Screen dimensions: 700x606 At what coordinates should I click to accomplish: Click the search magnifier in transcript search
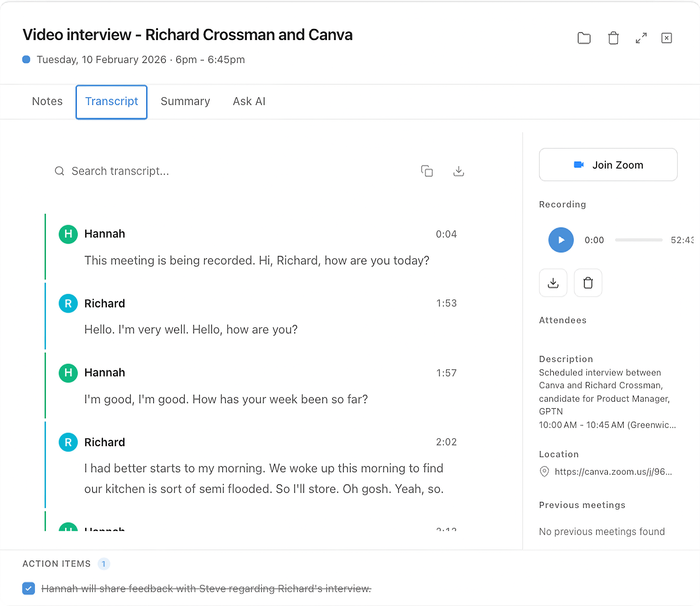click(x=60, y=171)
